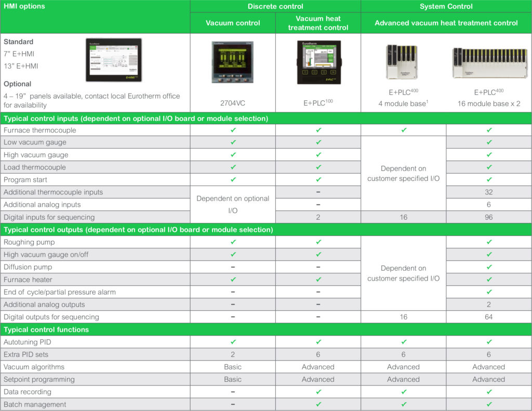Click the 'Furnace heater' row label
The height and width of the screenshot is (411, 532).
click(28, 280)
